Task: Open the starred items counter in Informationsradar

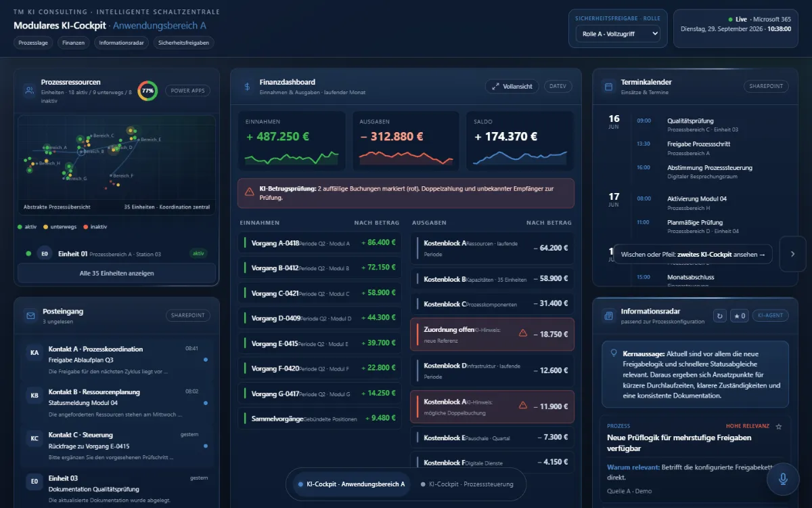Action: (740, 316)
